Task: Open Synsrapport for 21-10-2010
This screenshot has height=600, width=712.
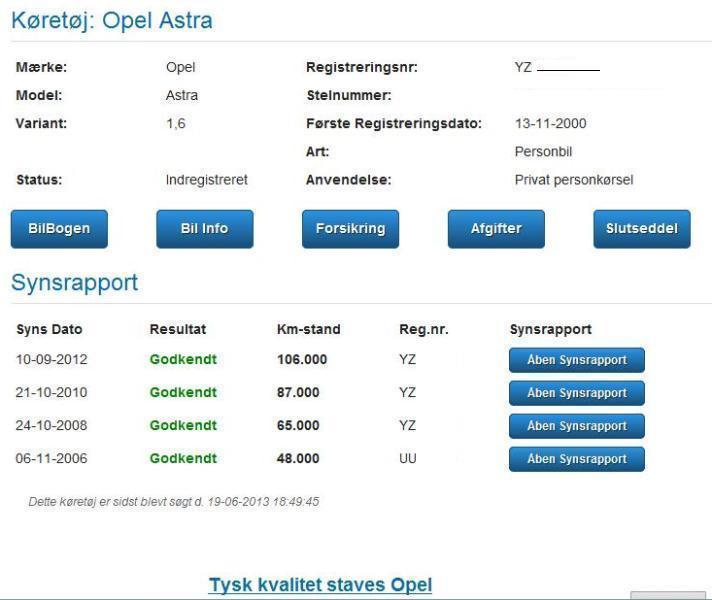Action: pyautogui.click(x=577, y=393)
